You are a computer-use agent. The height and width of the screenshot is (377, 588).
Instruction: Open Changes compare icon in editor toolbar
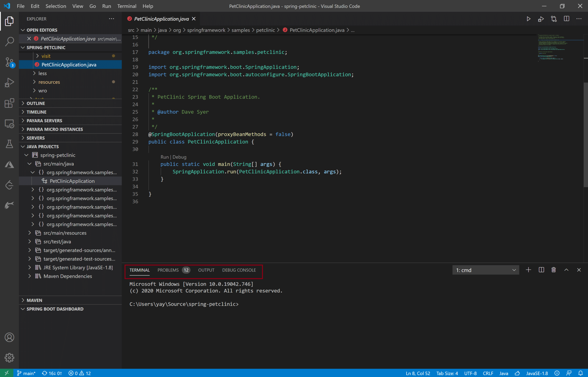(x=554, y=19)
